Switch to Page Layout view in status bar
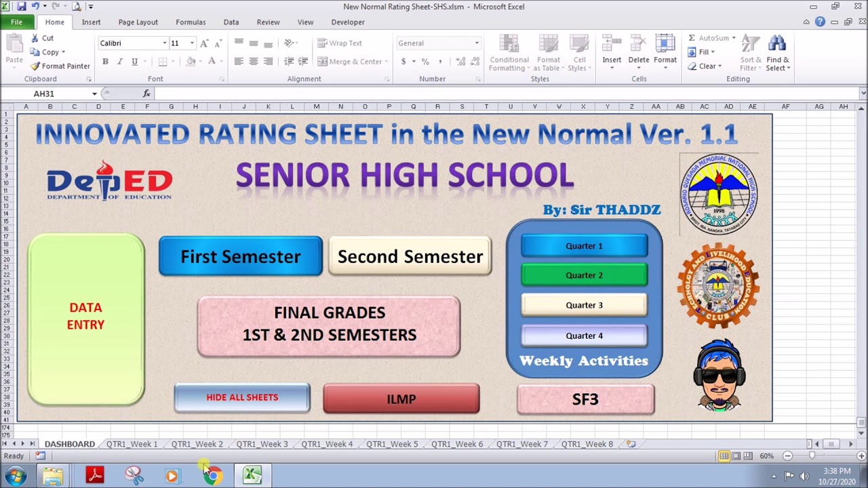The height and width of the screenshot is (488, 868). click(736, 456)
